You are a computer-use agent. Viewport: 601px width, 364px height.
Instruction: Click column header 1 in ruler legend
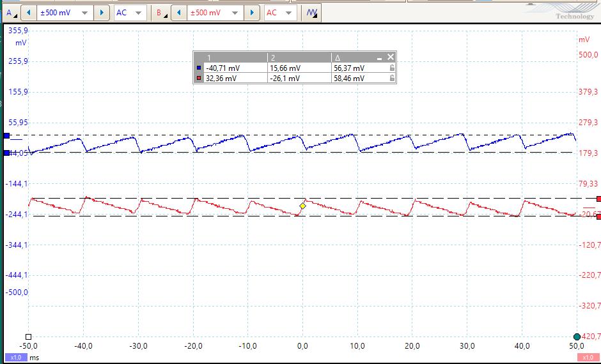point(209,58)
